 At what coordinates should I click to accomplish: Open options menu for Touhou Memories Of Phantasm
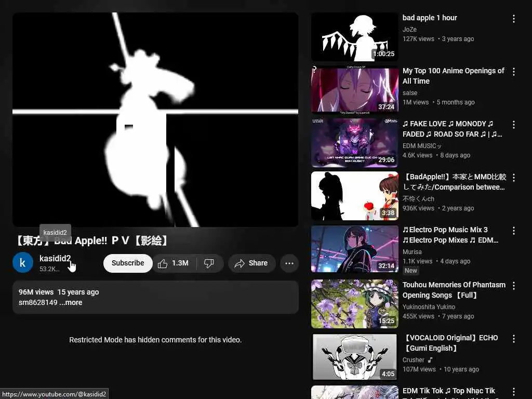[514, 286]
